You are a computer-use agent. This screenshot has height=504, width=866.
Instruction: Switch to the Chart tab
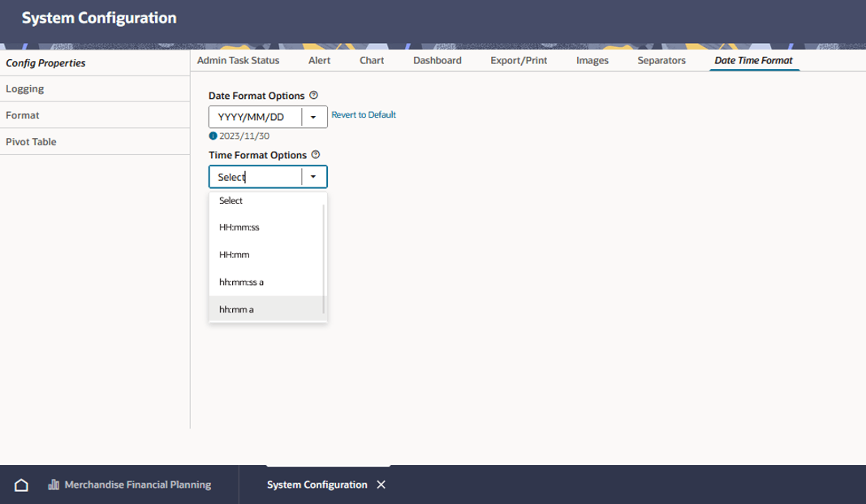point(372,60)
